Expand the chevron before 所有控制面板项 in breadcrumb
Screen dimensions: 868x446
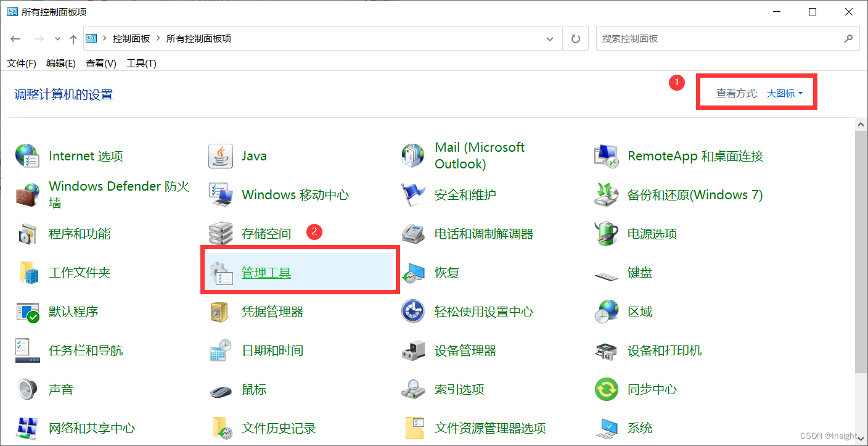click(158, 38)
